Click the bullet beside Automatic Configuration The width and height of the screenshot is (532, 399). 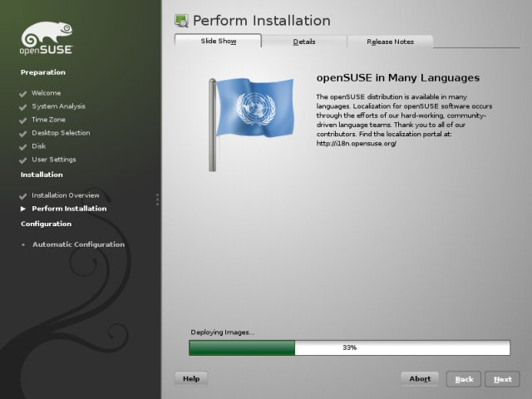pos(23,244)
